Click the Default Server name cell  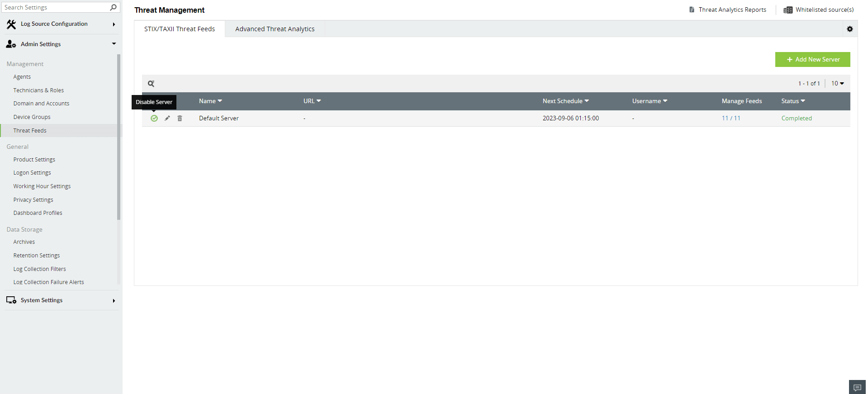click(219, 118)
